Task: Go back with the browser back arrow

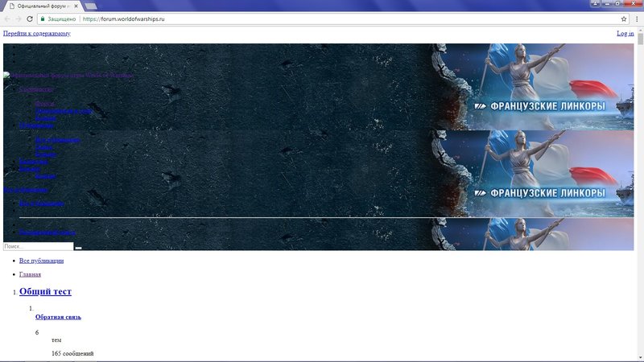Action: coord(7,19)
